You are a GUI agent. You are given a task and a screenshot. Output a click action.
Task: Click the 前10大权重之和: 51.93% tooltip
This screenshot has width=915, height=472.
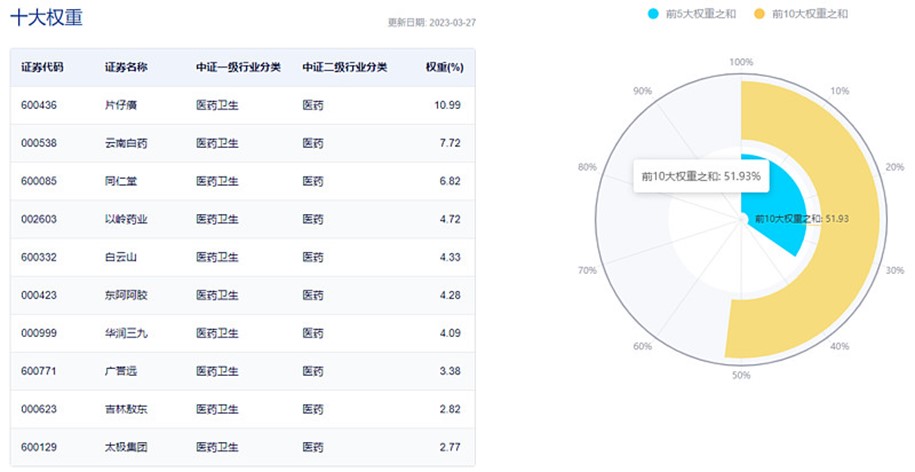tap(701, 176)
